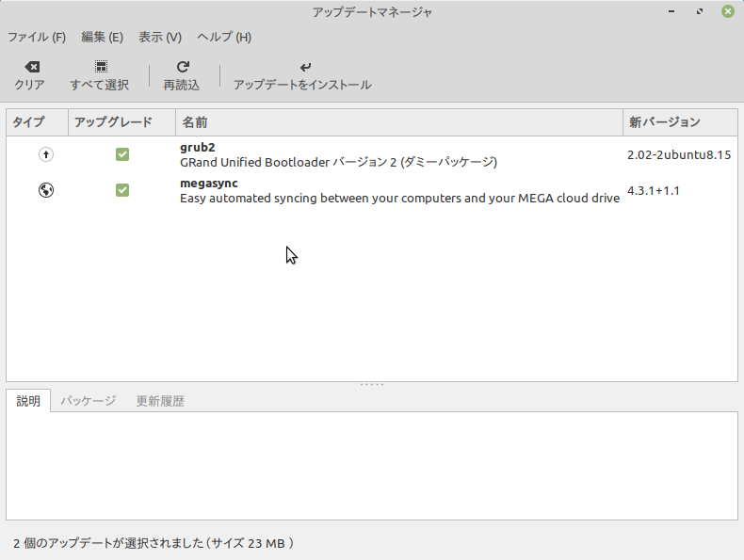Open the ヘルプ (H) menu

(x=224, y=37)
